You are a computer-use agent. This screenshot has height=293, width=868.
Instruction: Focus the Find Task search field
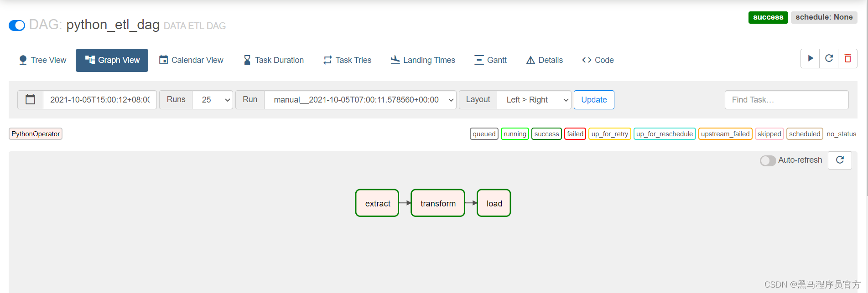pyautogui.click(x=786, y=99)
